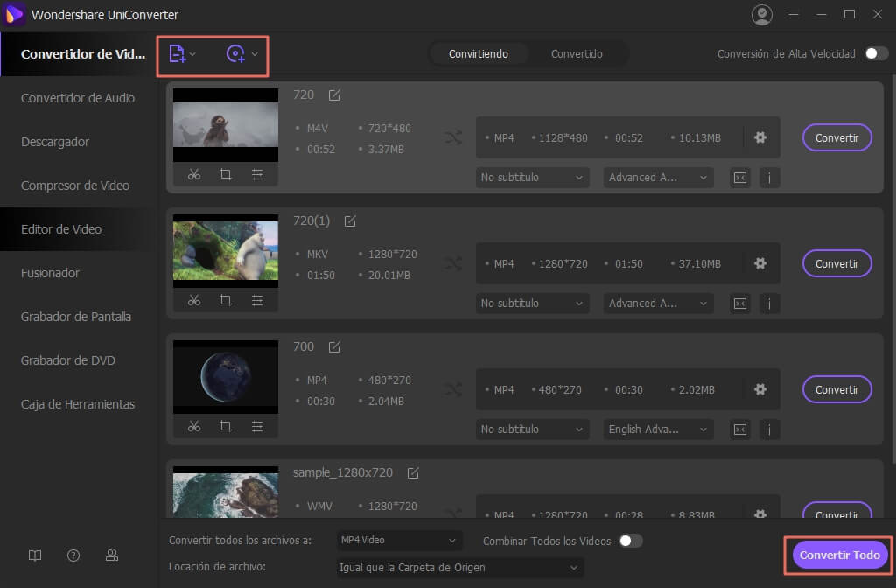This screenshot has width=896, height=588.
Task: Open the Locación de archivo dropdown
Action: (x=458, y=567)
